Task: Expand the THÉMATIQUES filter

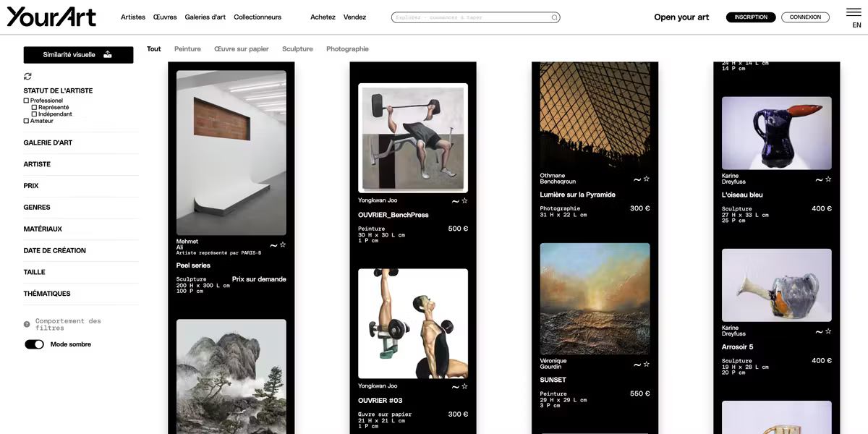Action: pyautogui.click(x=47, y=294)
